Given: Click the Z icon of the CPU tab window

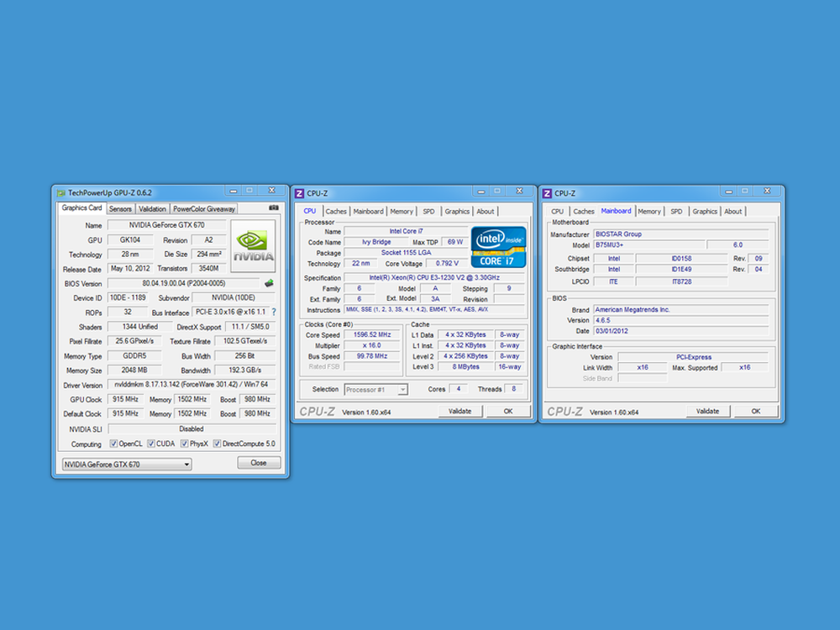Looking at the screenshot, I should [300, 193].
